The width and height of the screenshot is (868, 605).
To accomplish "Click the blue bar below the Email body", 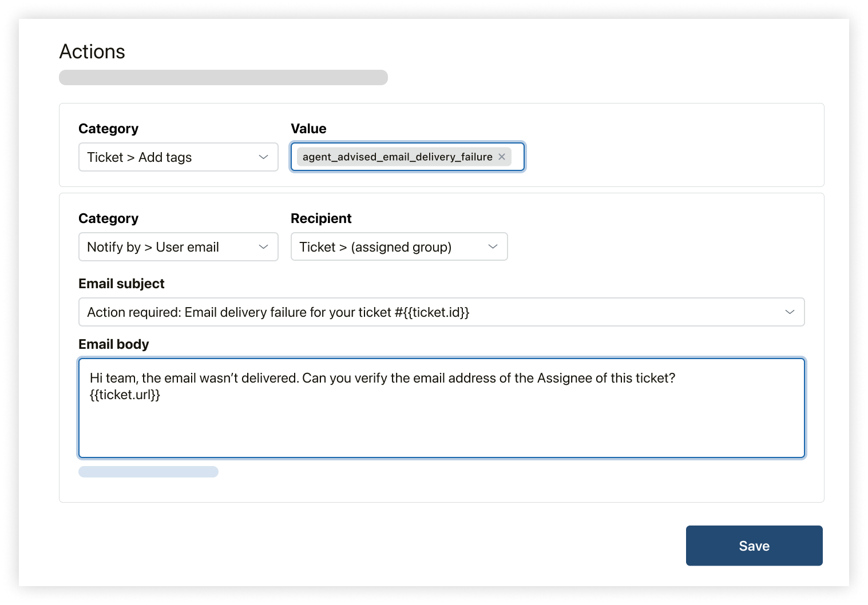I will [x=148, y=471].
